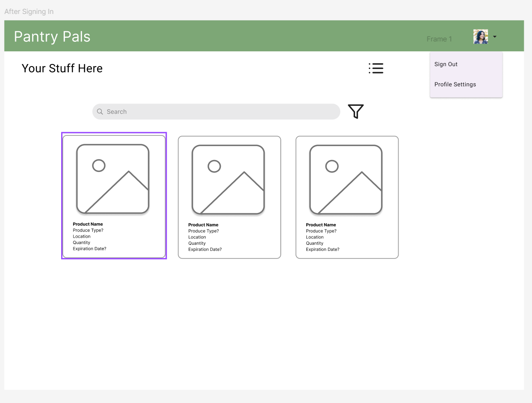Expand the account dropdown arrow beside the avatar
The image size is (532, 403).
click(495, 36)
